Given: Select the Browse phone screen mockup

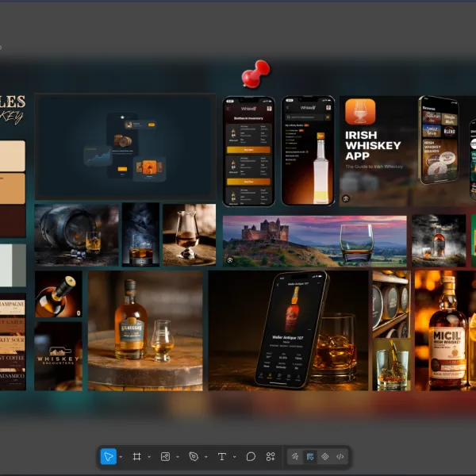Looking at the screenshot, I should point(439,140).
